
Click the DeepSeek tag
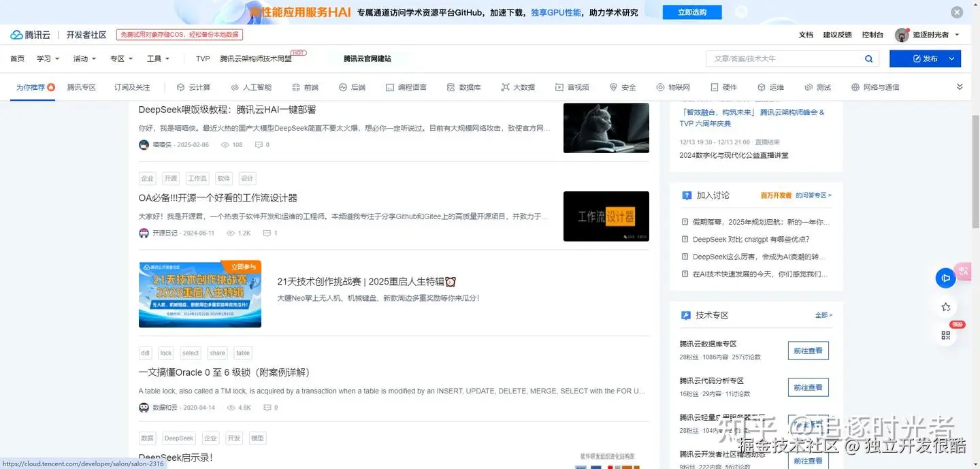[179, 438]
